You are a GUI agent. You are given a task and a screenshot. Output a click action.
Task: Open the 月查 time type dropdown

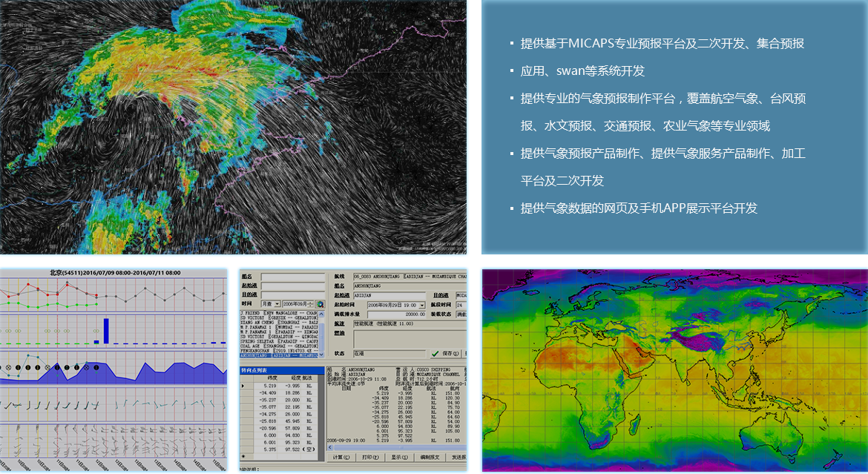coord(271,304)
